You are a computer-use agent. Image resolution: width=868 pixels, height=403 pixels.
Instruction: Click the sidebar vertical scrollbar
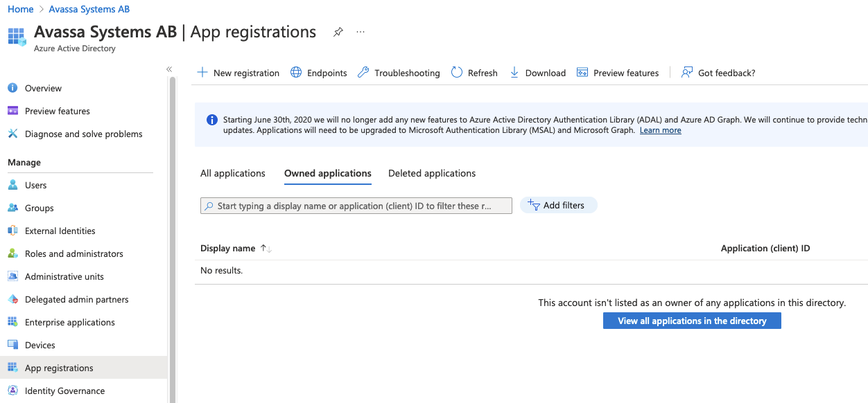coord(173,239)
